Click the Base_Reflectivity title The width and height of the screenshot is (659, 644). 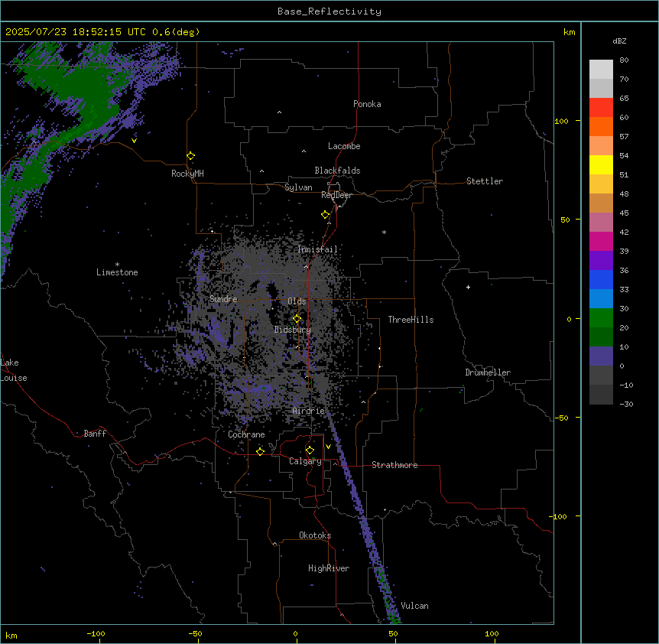point(329,11)
